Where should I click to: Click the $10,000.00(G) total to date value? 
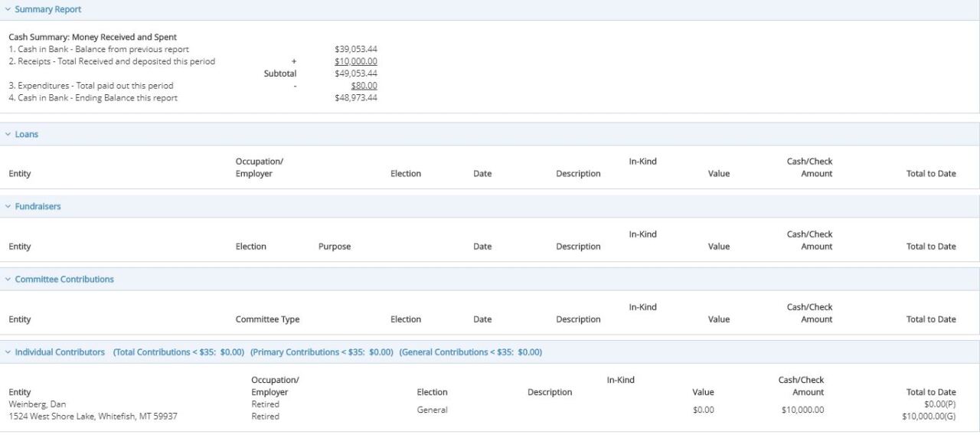tap(929, 417)
